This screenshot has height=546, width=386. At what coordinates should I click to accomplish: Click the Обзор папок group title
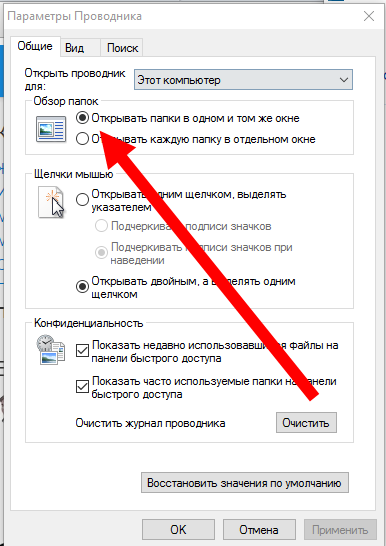pyautogui.click(x=66, y=101)
